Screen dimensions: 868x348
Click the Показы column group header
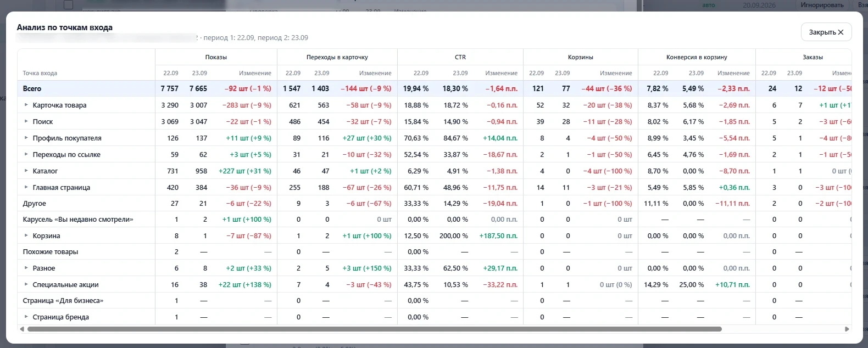pyautogui.click(x=216, y=57)
